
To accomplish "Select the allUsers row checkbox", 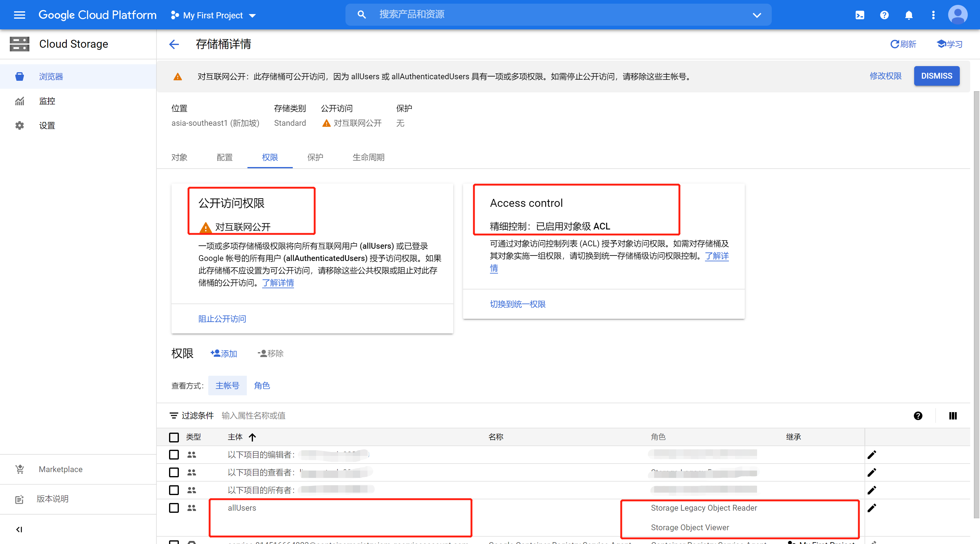I will 174,508.
